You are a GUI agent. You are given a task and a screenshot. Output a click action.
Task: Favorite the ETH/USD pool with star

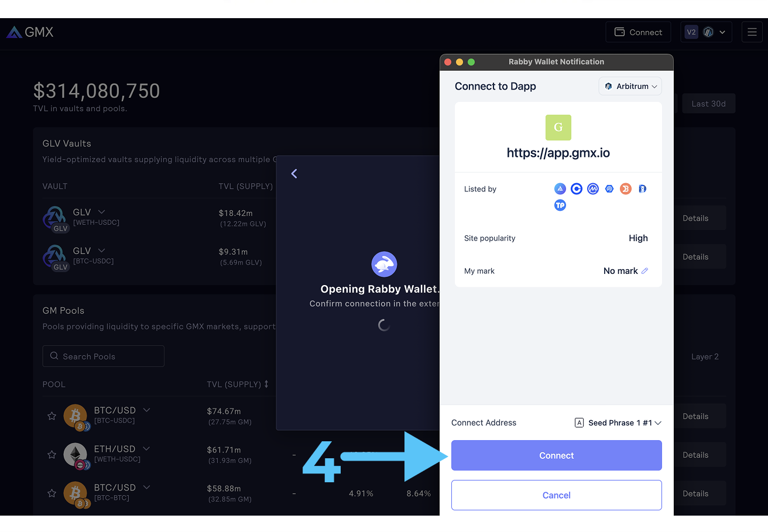click(52, 455)
